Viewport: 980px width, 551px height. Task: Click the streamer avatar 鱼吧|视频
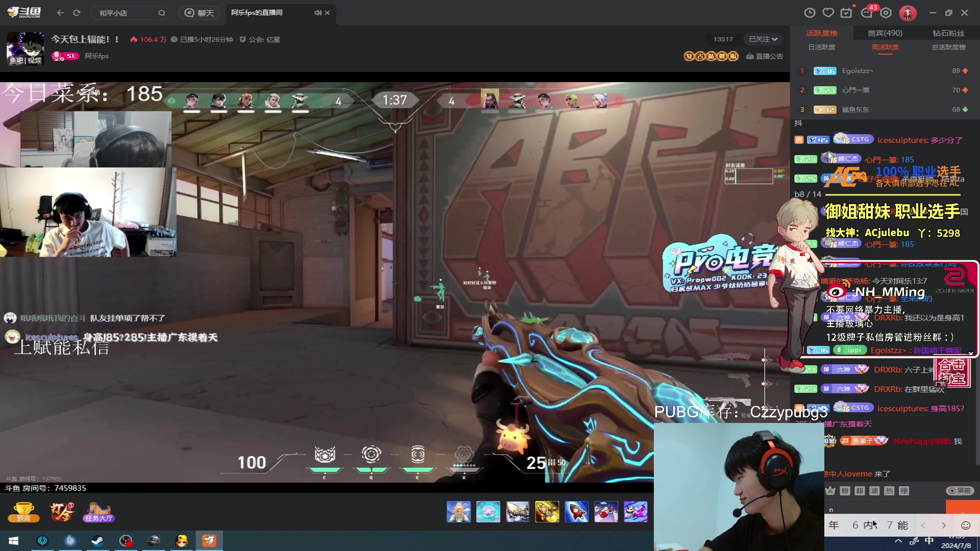point(25,48)
